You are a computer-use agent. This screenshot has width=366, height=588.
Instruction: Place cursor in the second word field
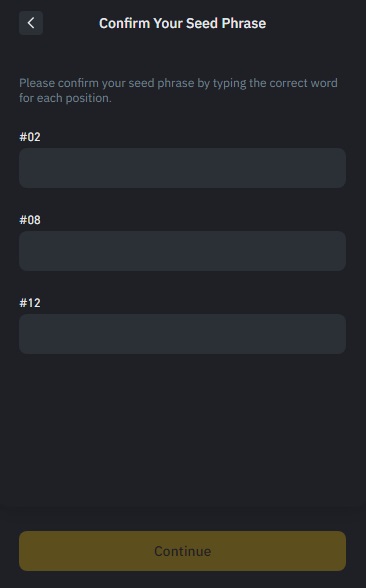182,168
